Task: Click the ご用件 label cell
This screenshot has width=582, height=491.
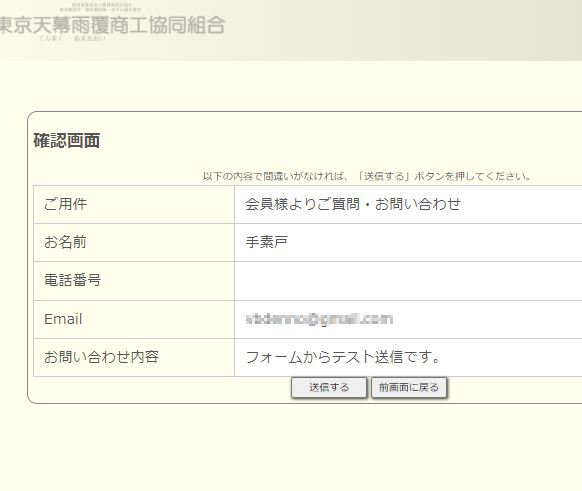Action: [x=134, y=204]
